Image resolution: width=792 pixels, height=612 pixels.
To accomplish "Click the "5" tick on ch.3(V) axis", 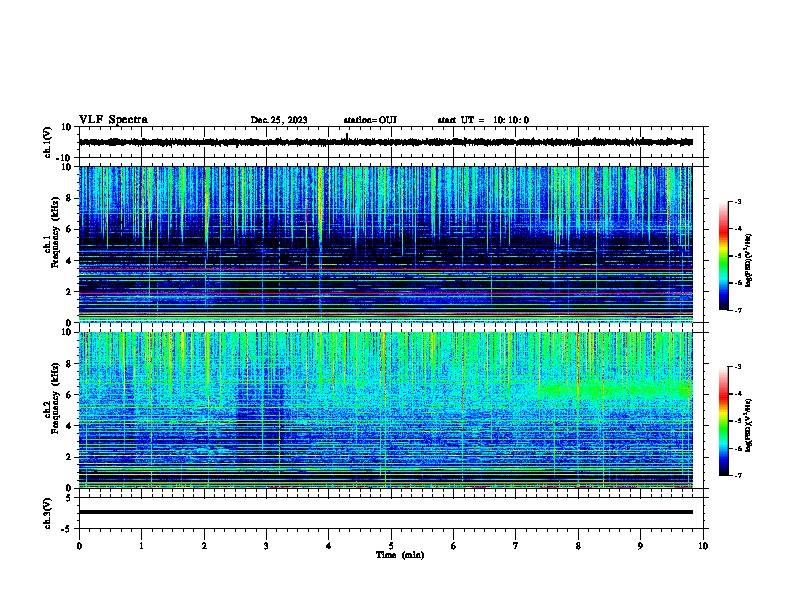I will click(x=69, y=498).
